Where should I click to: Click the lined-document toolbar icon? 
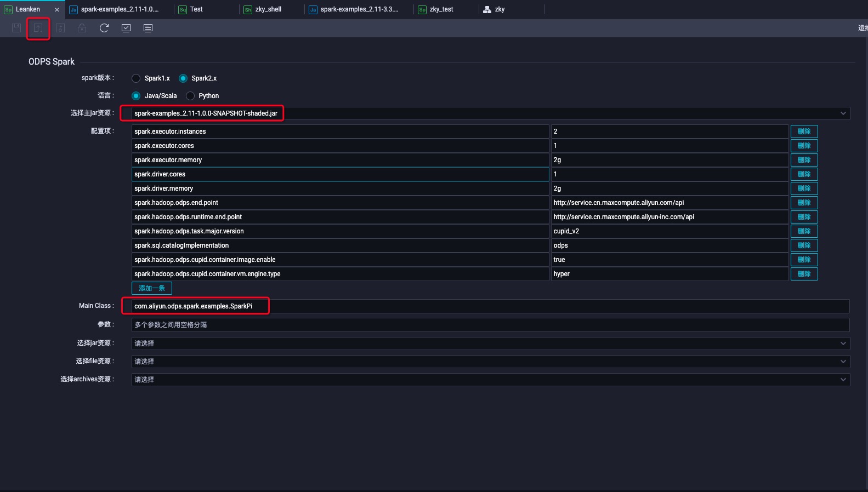tap(148, 28)
